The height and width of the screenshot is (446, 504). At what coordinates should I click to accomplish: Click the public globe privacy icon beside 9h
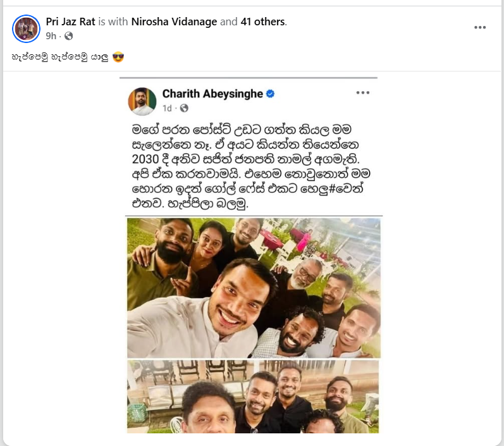[68, 35]
